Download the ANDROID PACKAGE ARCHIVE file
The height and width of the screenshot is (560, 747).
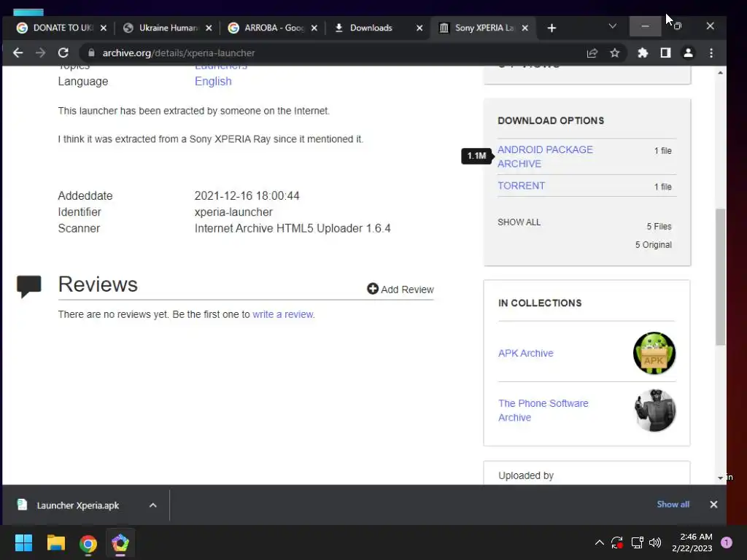click(x=545, y=157)
